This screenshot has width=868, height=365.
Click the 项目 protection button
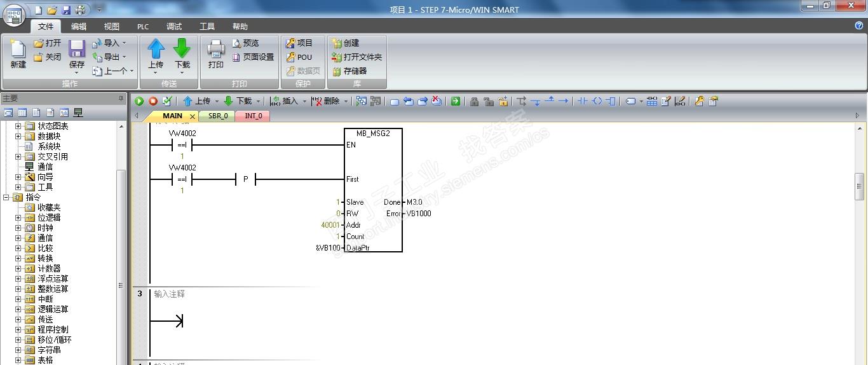(299, 43)
